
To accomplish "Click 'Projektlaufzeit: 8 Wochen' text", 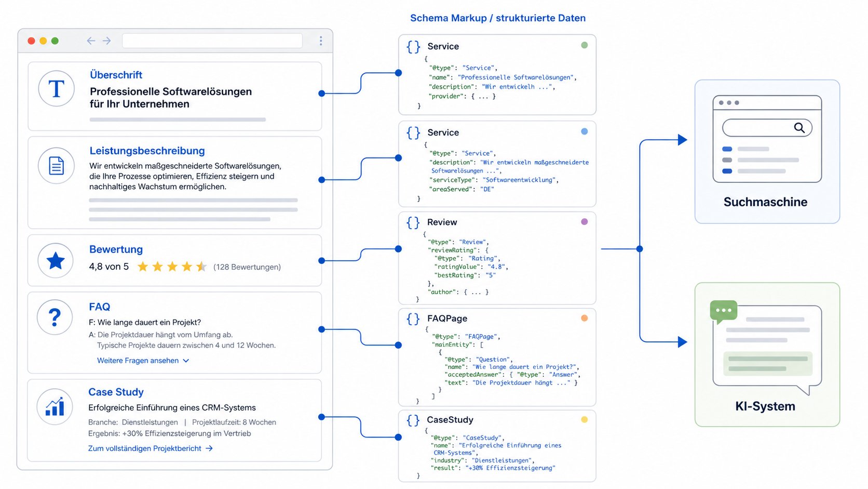I will (234, 422).
